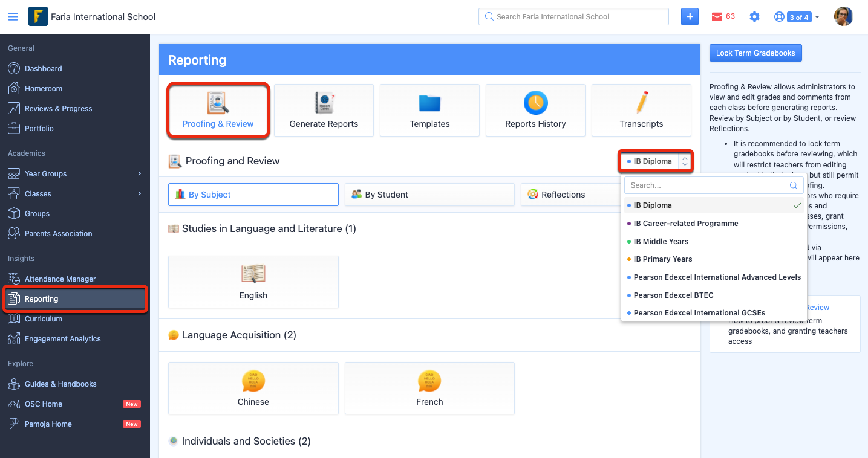Click the blue plus add button
The image size is (868, 458).
(x=690, y=17)
